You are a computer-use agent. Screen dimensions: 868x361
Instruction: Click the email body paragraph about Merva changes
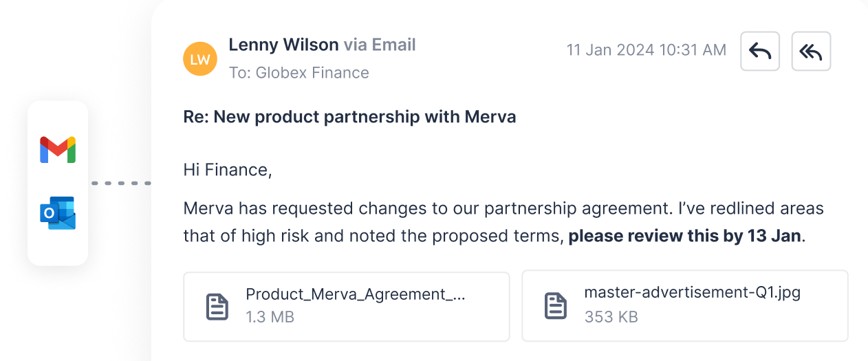(x=503, y=222)
